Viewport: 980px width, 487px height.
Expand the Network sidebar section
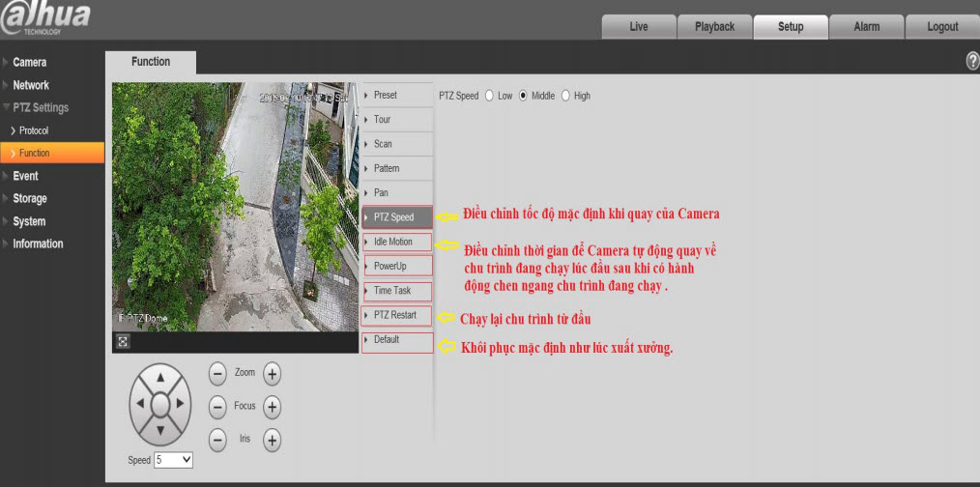coord(31,85)
